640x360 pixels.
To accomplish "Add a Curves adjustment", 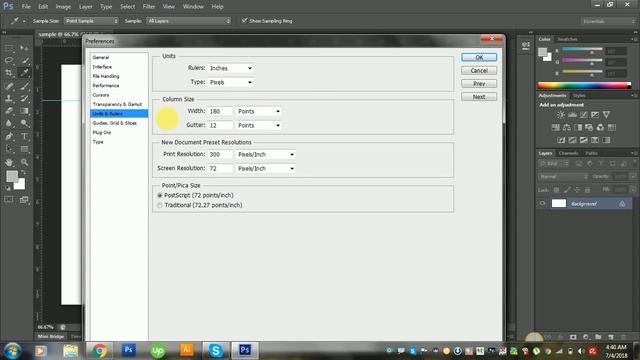I will [x=584, y=115].
